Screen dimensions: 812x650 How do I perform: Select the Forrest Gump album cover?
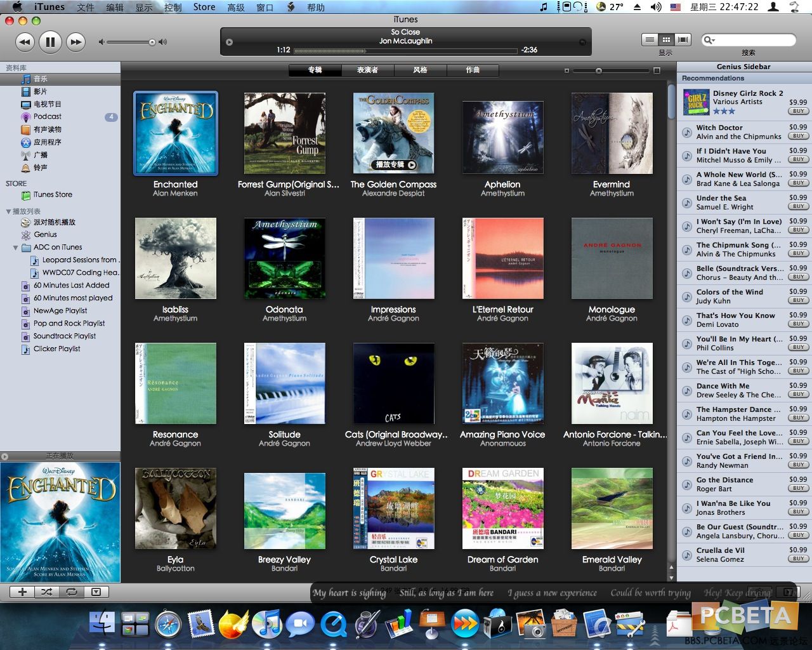(285, 133)
